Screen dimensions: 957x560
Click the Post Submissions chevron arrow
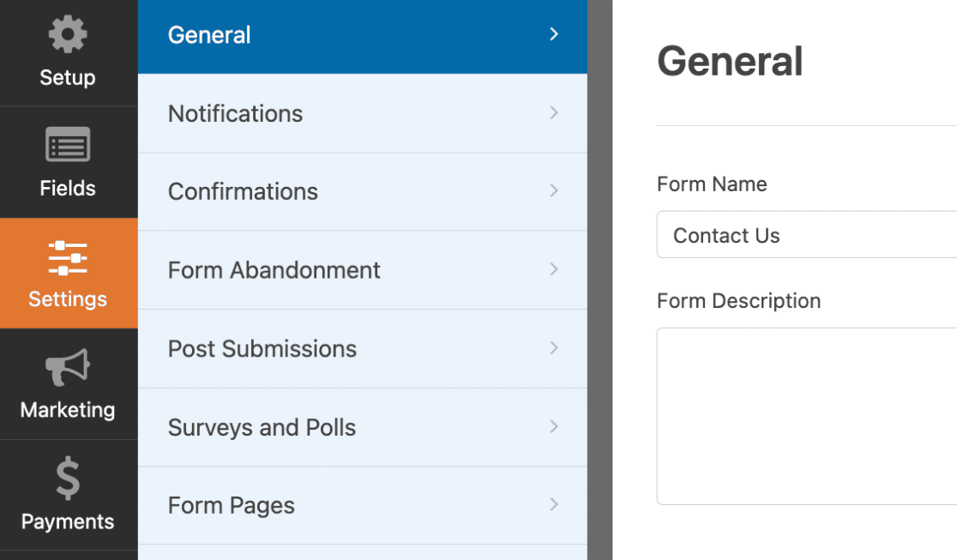pos(554,348)
